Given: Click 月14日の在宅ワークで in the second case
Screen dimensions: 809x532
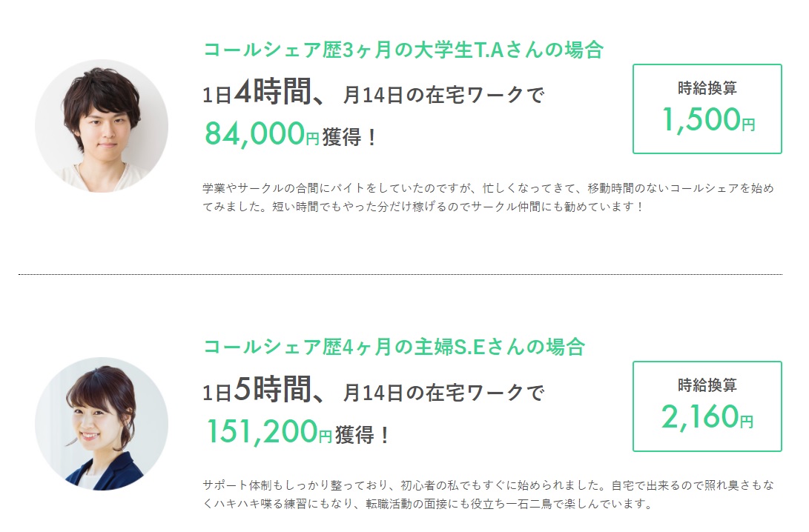Looking at the screenshot, I should tap(443, 393).
